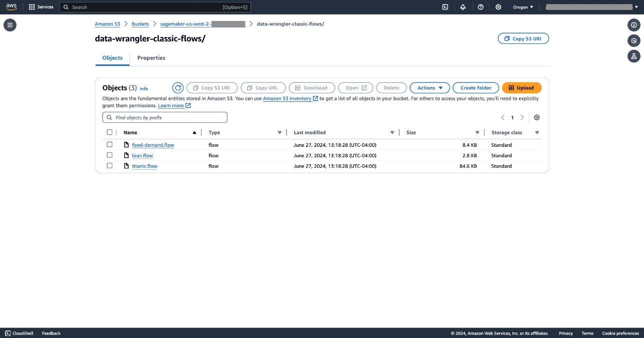Check the loan.flow checkbox

point(109,155)
